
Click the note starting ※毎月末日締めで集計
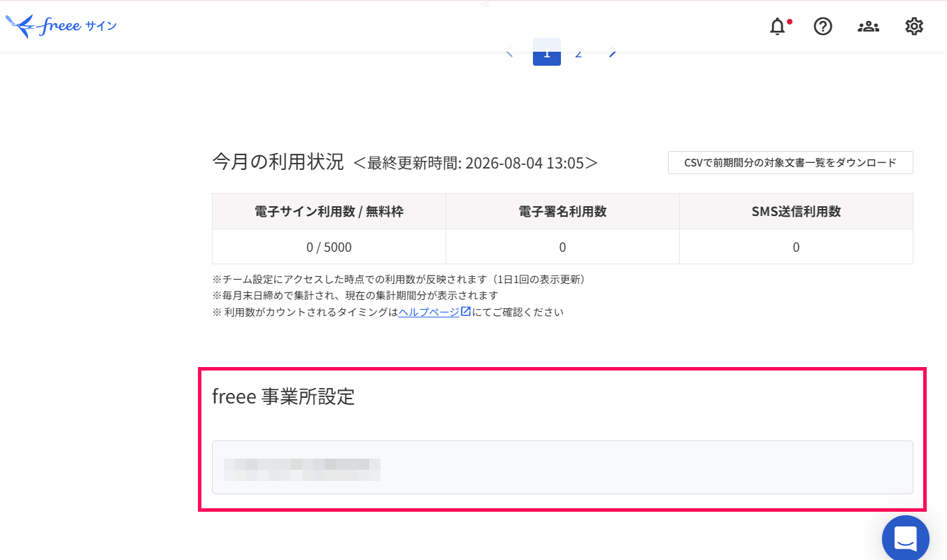pos(355,295)
